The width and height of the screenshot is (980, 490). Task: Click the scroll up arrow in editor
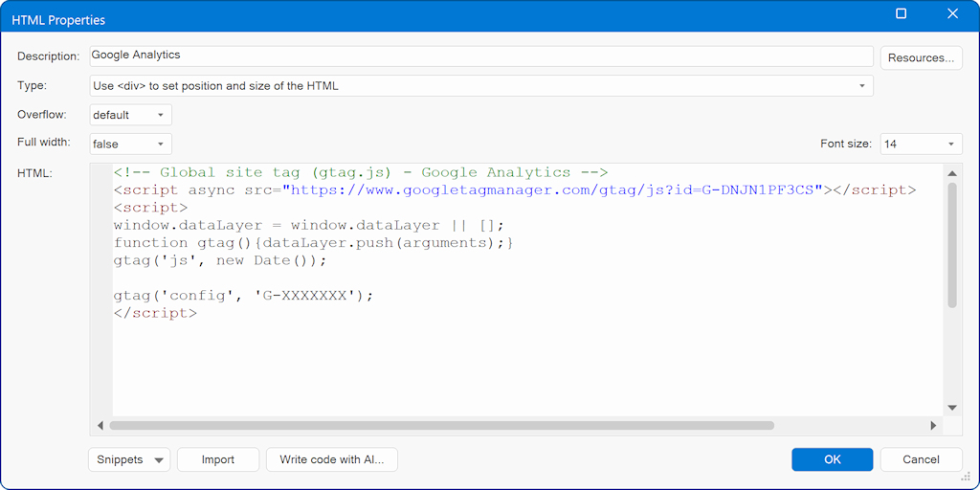(x=952, y=173)
